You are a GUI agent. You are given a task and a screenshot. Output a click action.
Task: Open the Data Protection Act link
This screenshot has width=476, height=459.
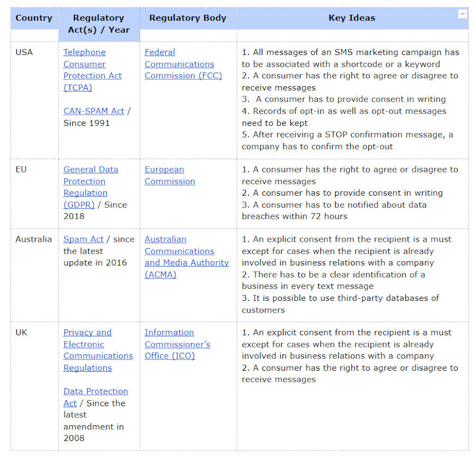point(96,397)
